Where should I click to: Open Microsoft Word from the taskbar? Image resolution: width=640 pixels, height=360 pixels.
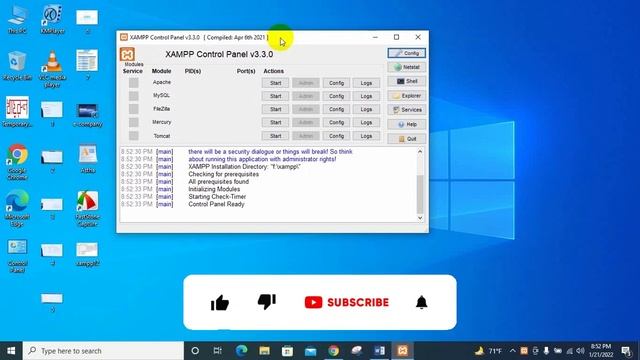(x=379, y=351)
